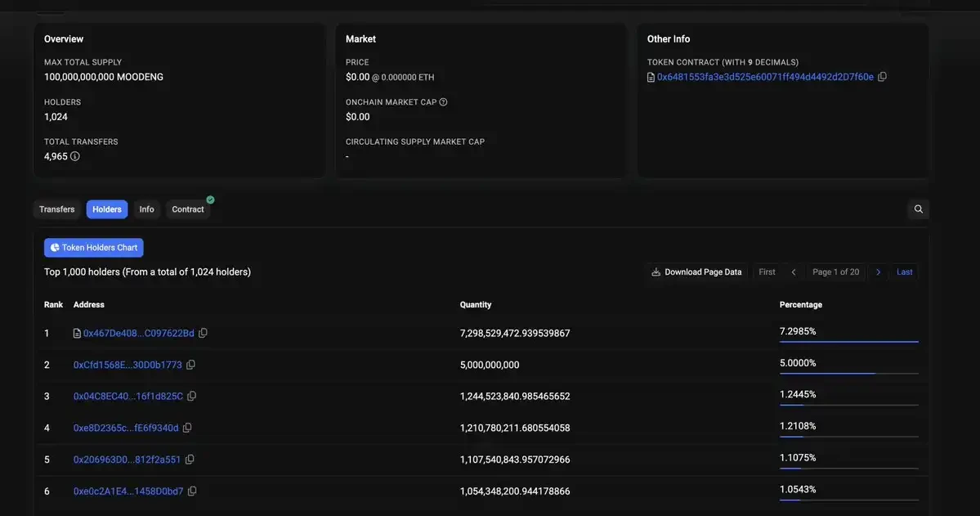Download Page Data as file
Viewport: 980px width, 516px height.
pos(696,272)
